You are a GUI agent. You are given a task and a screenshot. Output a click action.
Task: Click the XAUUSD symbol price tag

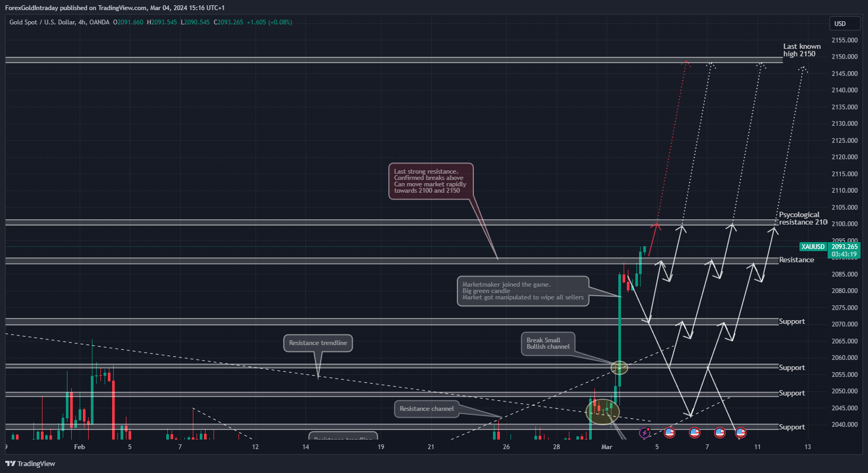[x=813, y=247]
